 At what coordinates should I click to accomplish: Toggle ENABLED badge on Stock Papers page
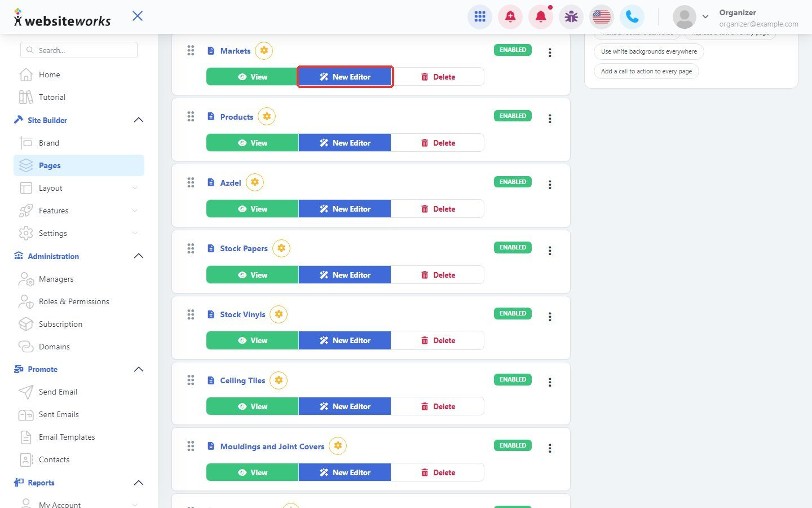513,247
